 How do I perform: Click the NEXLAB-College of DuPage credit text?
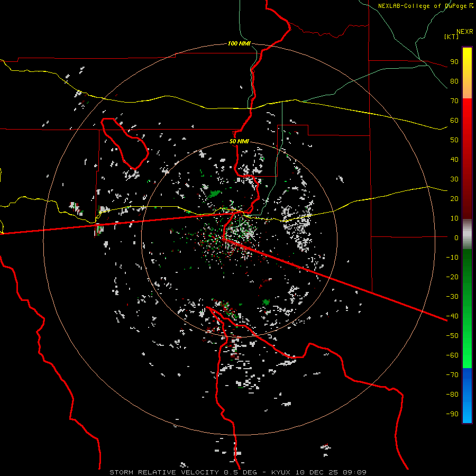click(x=426, y=6)
